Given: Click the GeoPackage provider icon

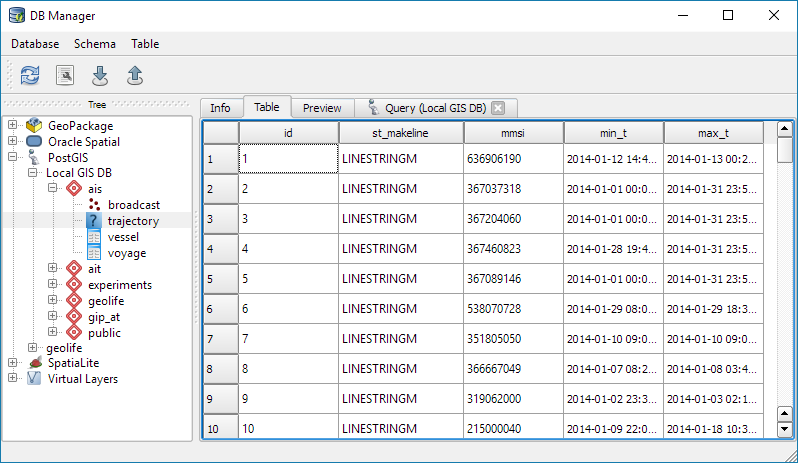Looking at the screenshot, I should point(35,126).
